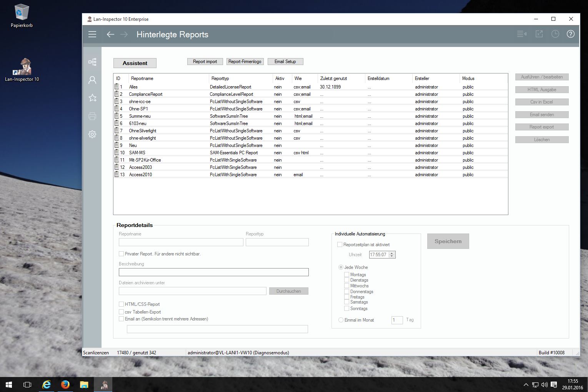Screen dimensions: 588x392
Task: Click the help question mark icon
Action: point(570,34)
